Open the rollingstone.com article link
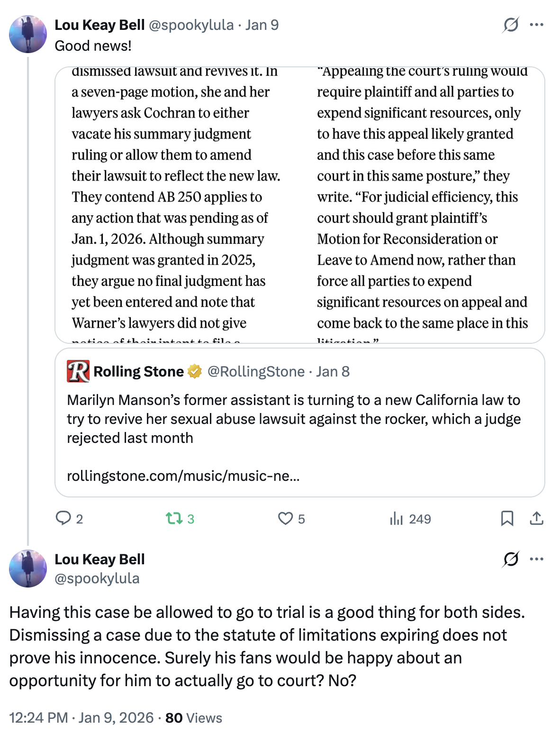560x735 pixels. coord(183,476)
